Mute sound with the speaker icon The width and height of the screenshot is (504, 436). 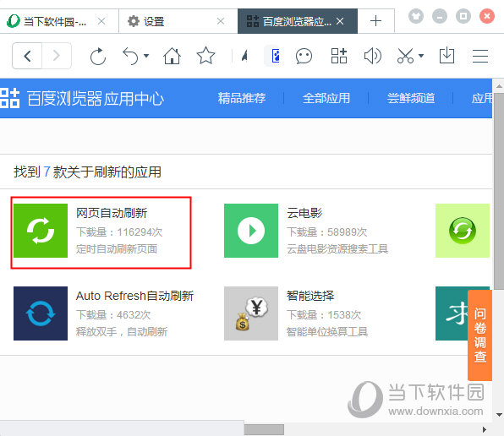(373, 56)
